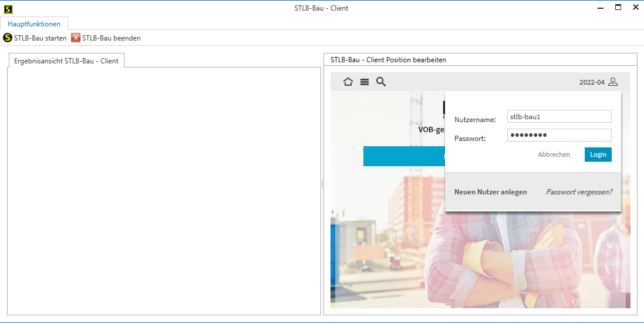Screen dimensions: 644x323
Task: Click the user account icon
Action: tap(613, 82)
